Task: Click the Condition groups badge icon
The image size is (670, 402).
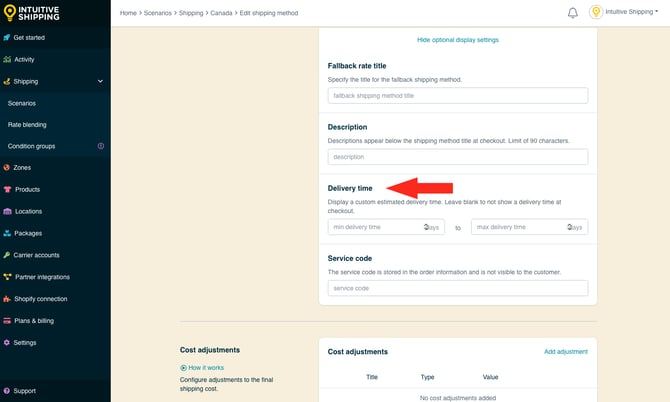Action: click(x=101, y=146)
